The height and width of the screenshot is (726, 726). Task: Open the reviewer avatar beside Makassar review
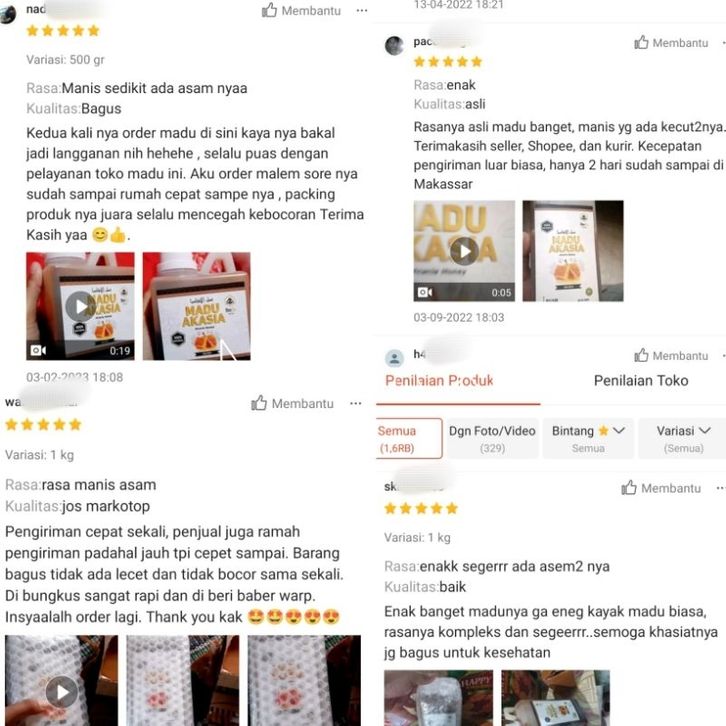click(394, 45)
